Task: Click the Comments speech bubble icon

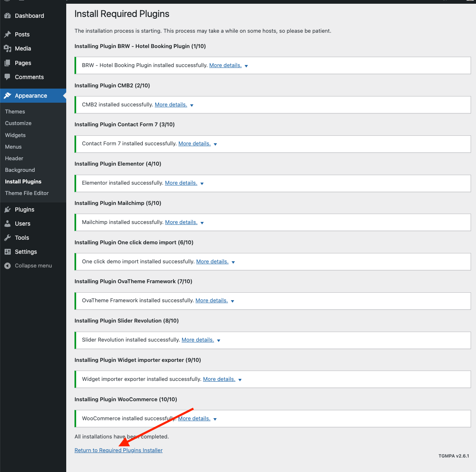Action: (x=7, y=77)
